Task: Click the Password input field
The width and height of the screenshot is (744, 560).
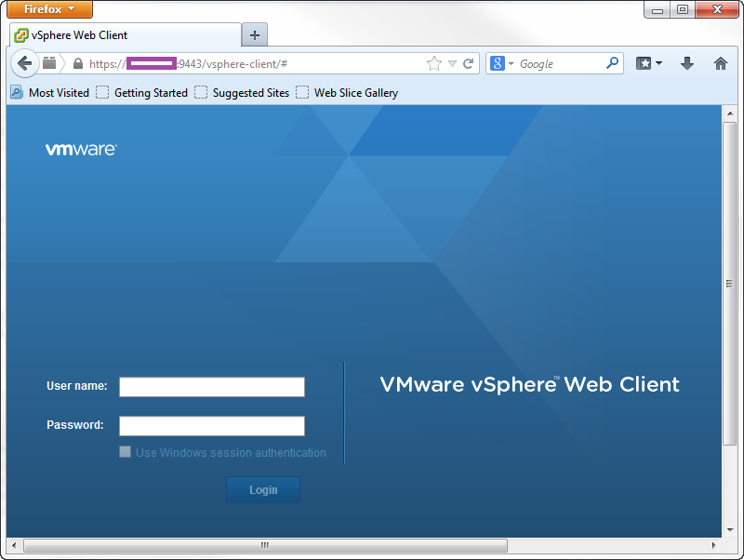Action: (x=212, y=426)
